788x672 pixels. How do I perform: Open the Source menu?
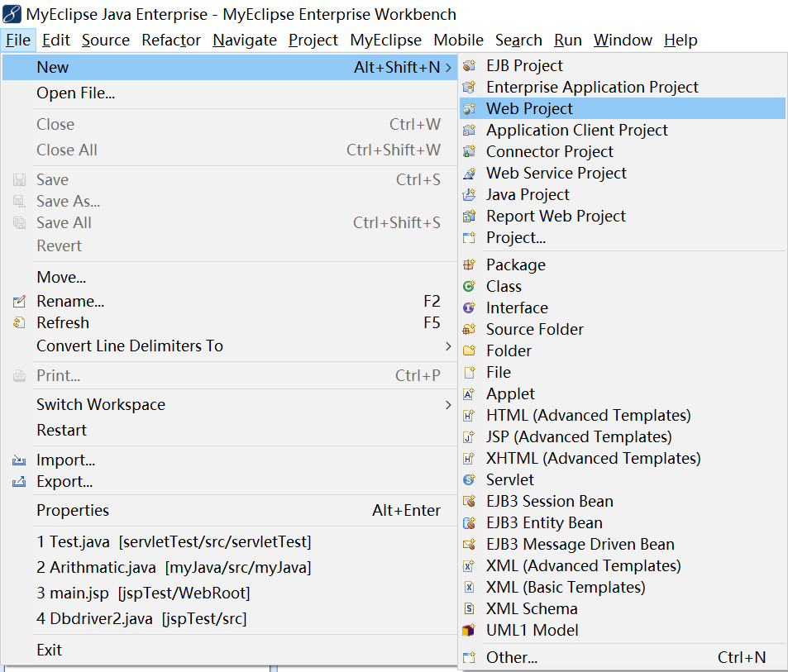[106, 41]
